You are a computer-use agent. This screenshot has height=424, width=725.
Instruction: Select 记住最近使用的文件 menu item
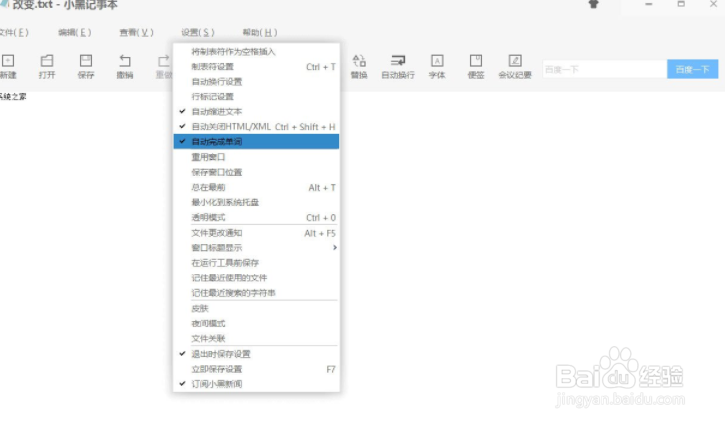tap(256, 277)
